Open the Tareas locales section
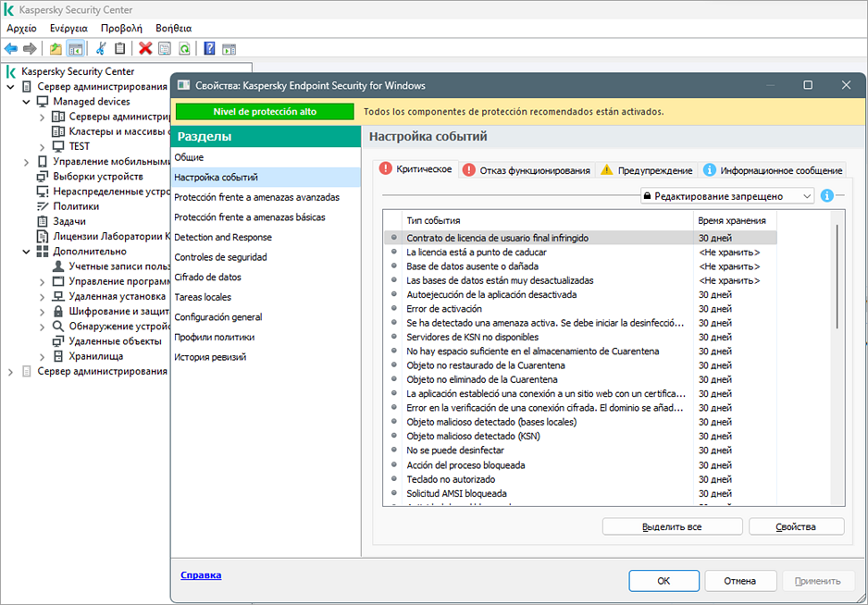Image resolution: width=868 pixels, height=605 pixels. (x=266, y=297)
